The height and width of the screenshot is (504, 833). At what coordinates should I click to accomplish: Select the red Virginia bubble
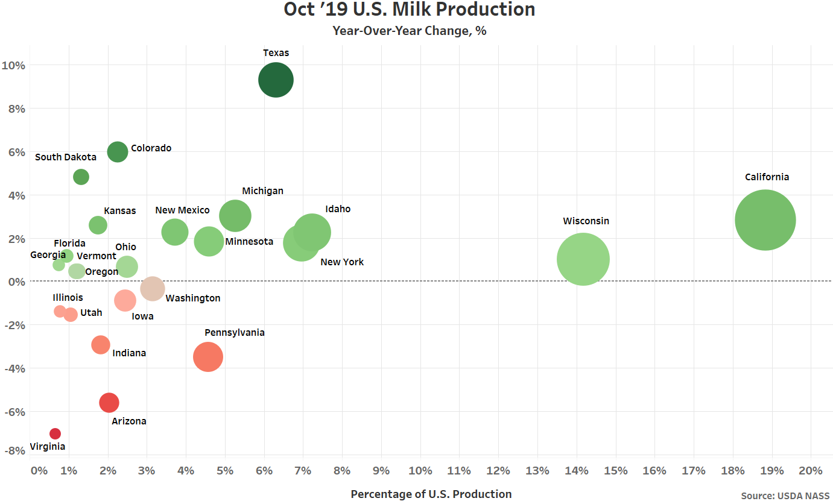pos(55,433)
